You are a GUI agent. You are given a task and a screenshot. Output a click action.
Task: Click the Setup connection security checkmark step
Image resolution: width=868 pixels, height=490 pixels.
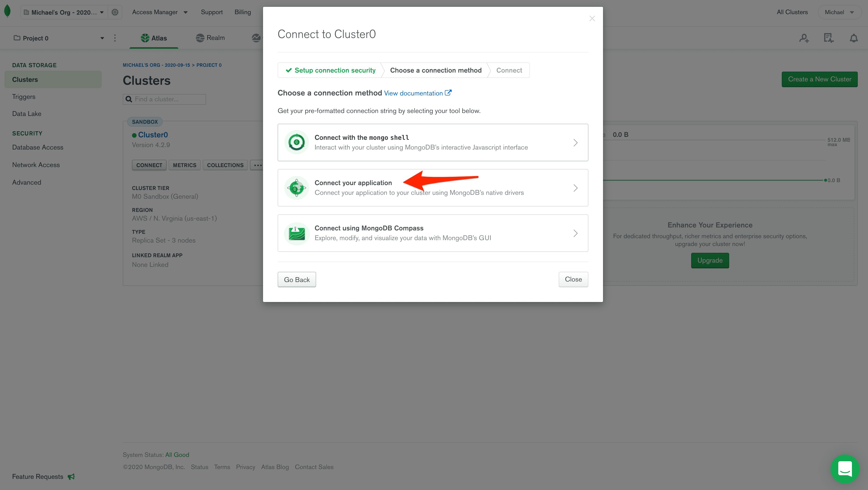(x=330, y=70)
